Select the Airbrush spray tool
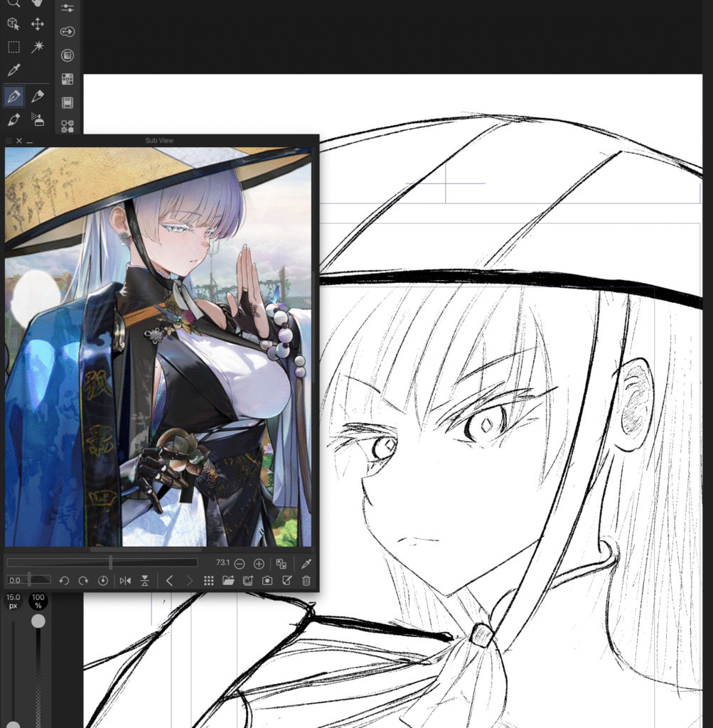The height and width of the screenshot is (728, 713). click(38, 119)
